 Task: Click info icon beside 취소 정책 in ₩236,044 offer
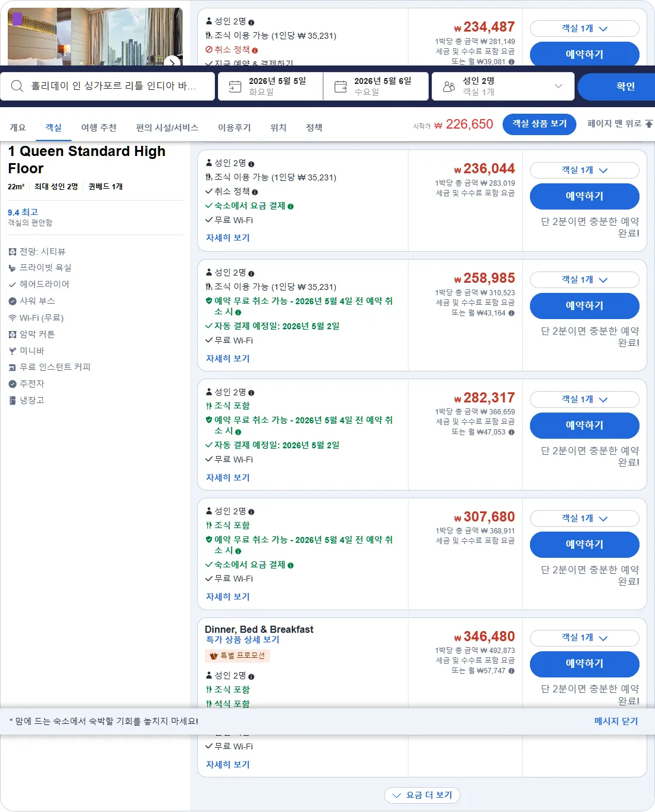tap(255, 192)
